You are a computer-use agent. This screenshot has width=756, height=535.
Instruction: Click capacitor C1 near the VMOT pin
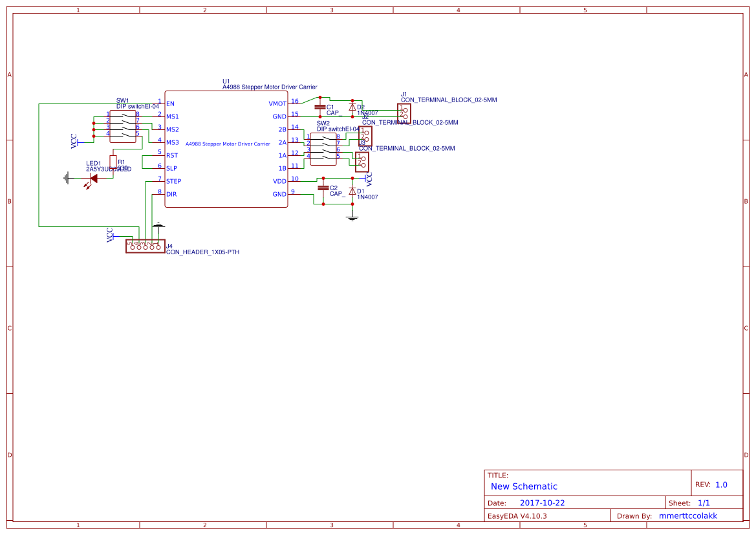coord(320,107)
